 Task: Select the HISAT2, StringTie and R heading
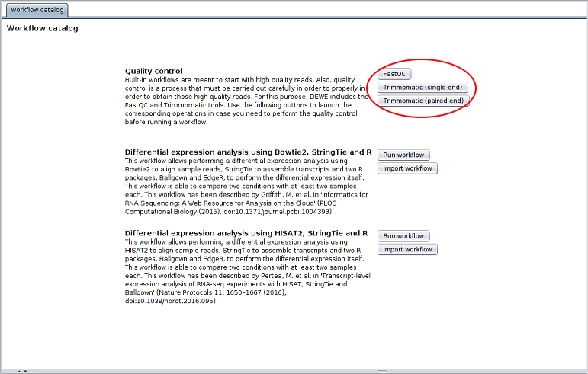[246, 233]
